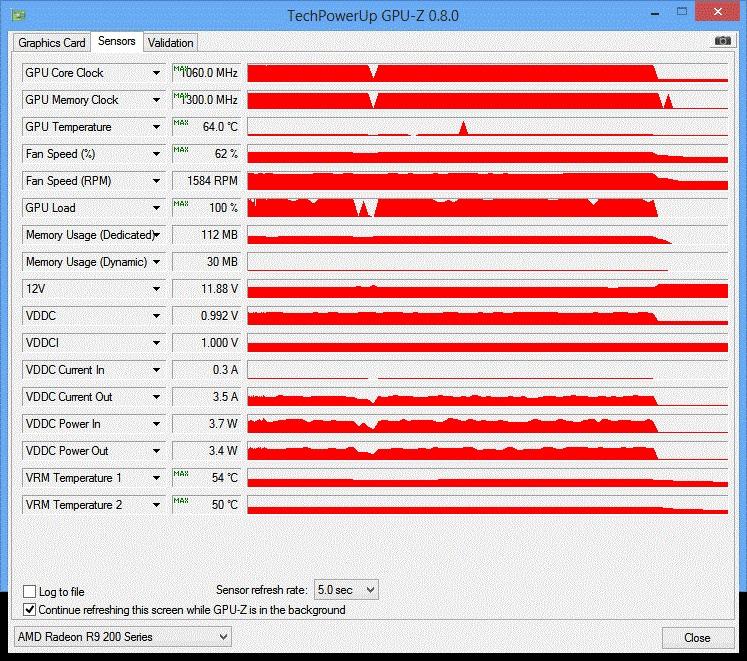Expand the VDDC Current In dropdown
Screen dimensions: 747x661
[x=156, y=370]
